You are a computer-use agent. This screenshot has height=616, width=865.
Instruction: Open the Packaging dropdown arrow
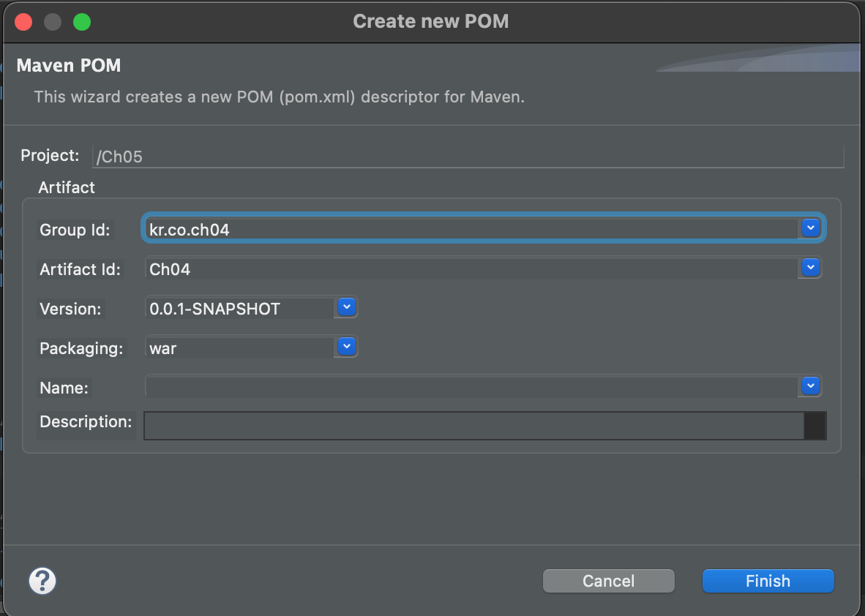pyautogui.click(x=346, y=347)
